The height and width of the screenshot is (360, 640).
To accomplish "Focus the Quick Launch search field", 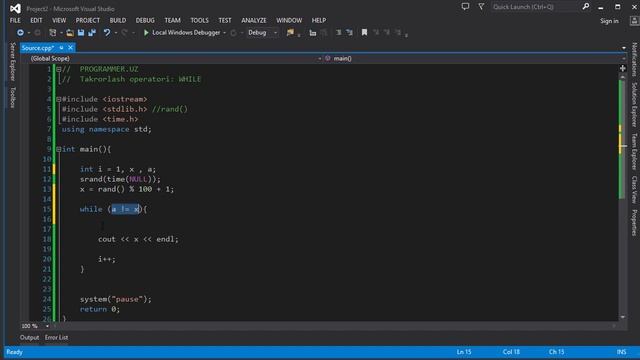I will coord(535,7).
